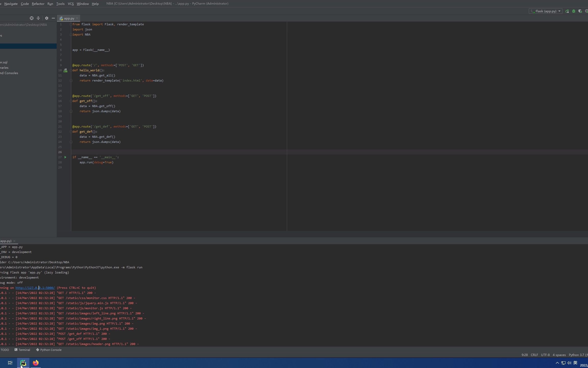Click fold end marker at line 12
The width and height of the screenshot is (588, 368).
point(71,80)
